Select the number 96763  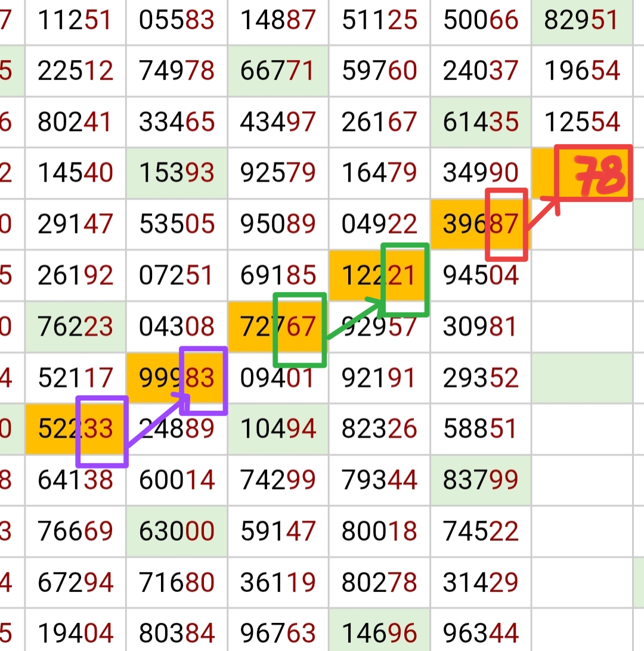pyautogui.click(x=278, y=633)
